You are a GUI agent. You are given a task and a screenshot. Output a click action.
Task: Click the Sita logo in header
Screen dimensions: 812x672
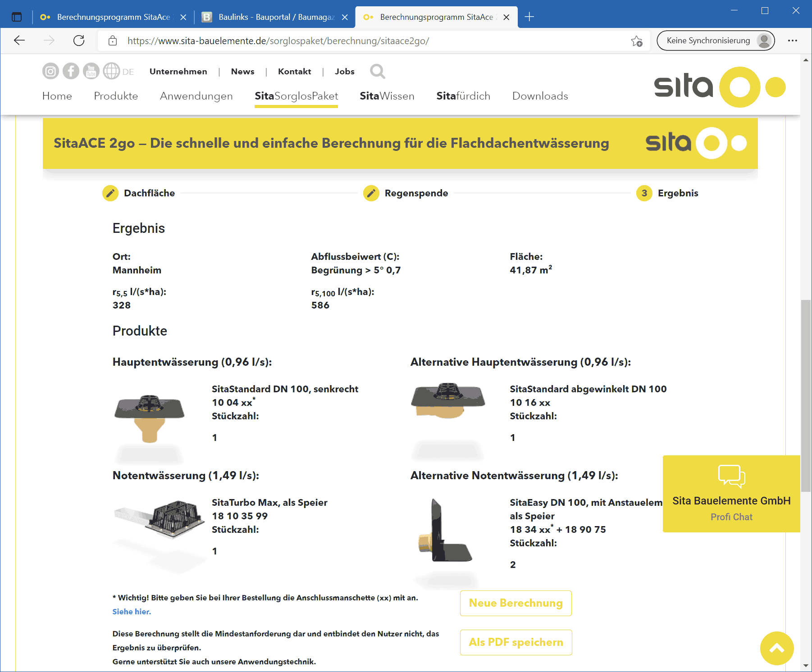(720, 86)
